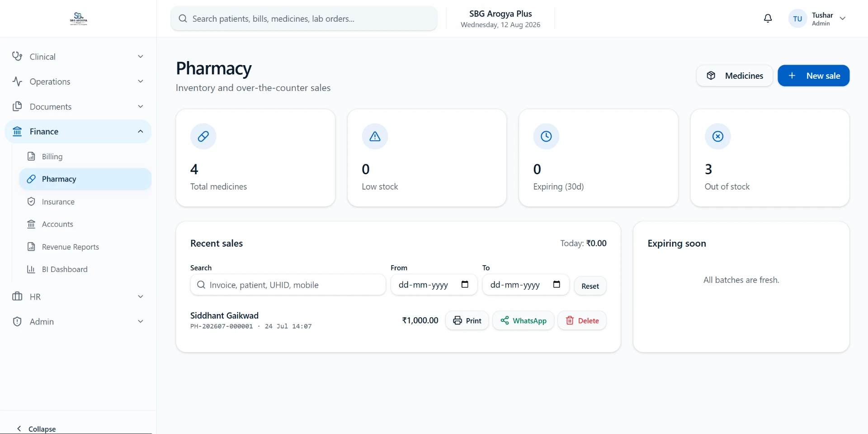Open Revenue Reports in the sidebar
This screenshot has height=434, width=868.
point(85,247)
